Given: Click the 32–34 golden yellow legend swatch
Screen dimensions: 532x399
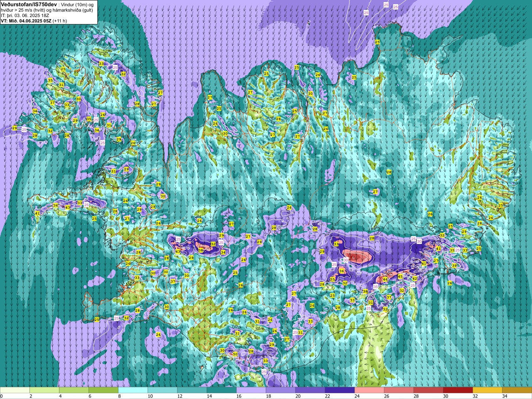Looking at the screenshot, I should pos(487,390).
